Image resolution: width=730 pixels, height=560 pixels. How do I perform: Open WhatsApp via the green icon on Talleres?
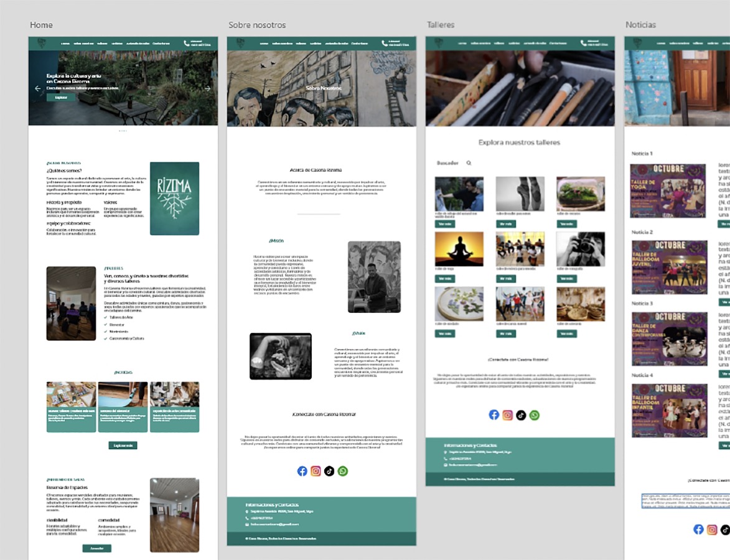[x=533, y=414]
